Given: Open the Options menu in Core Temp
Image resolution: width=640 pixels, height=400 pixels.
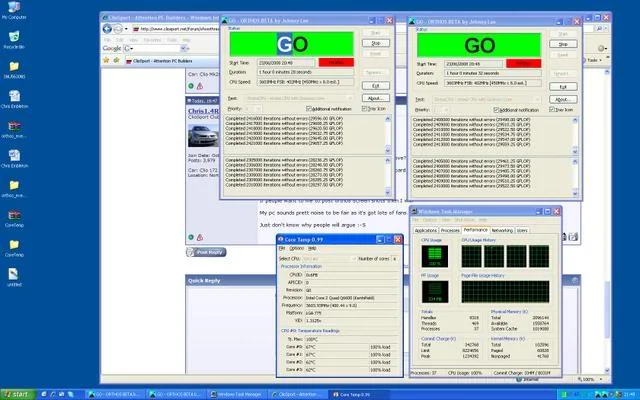Looking at the screenshot, I should [x=296, y=249].
